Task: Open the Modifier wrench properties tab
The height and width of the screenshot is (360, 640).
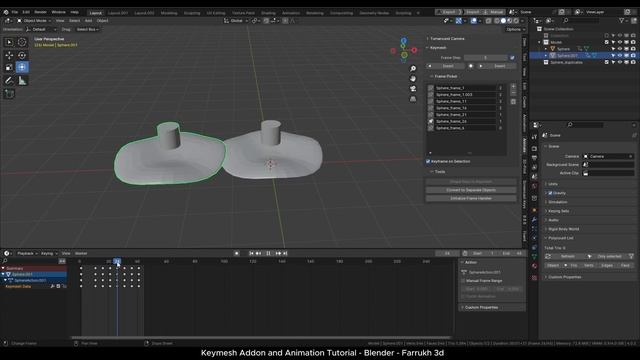Action: [534, 220]
